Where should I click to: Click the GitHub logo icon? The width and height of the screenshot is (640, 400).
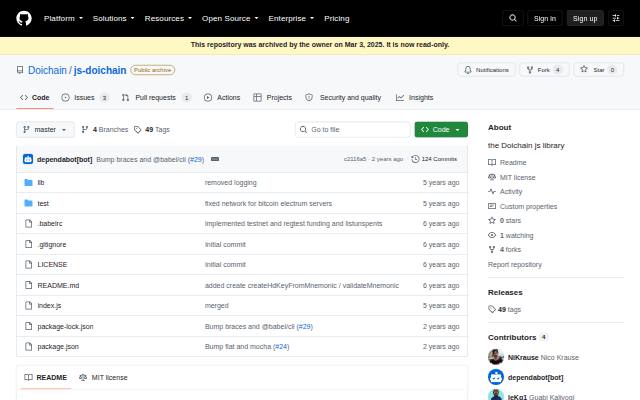tap(24, 18)
